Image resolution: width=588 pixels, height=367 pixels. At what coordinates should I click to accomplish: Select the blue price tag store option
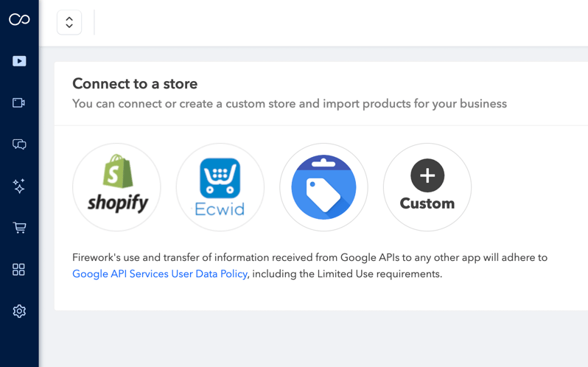(x=323, y=187)
